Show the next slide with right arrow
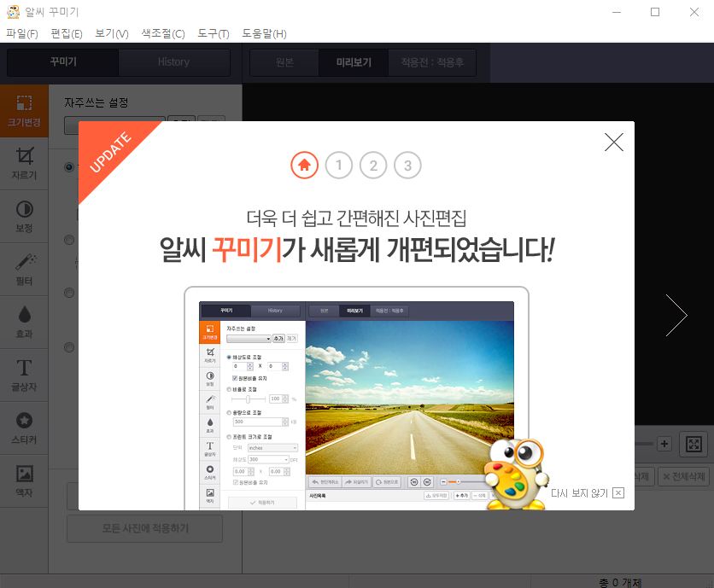This screenshot has width=714, height=588. [x=676, y=315]
